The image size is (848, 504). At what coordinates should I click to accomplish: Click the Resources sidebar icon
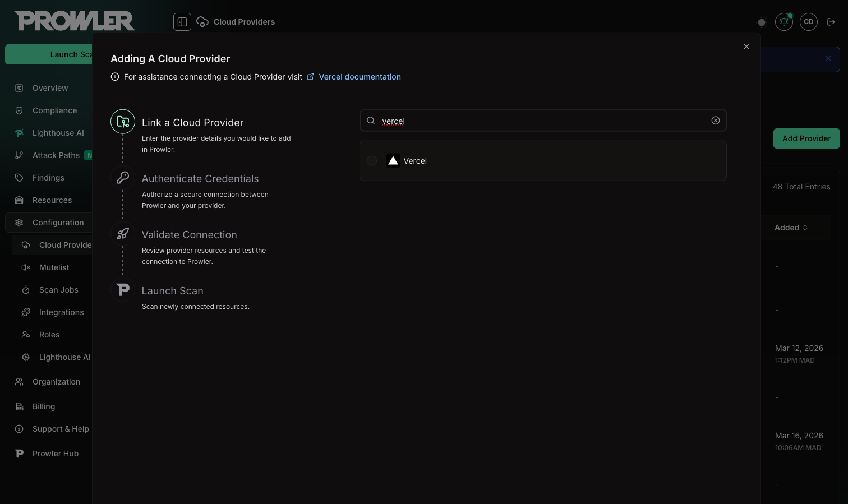coord(19,200)
